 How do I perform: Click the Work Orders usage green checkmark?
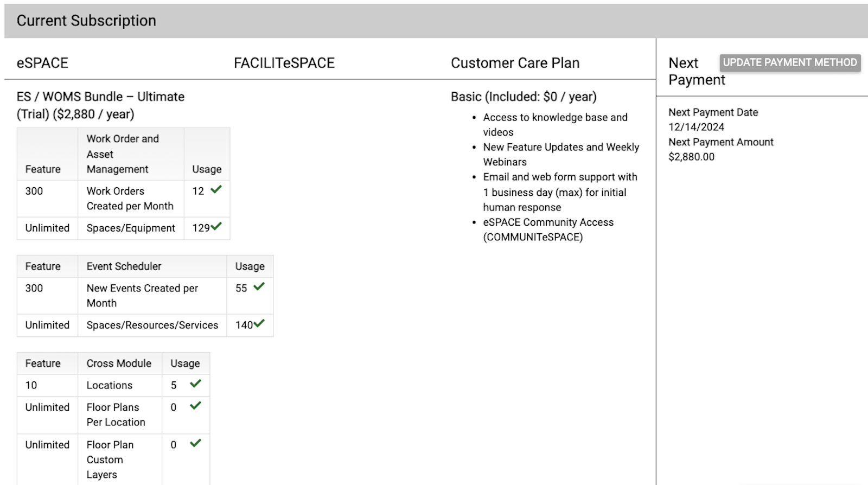[x=216, y=189]
